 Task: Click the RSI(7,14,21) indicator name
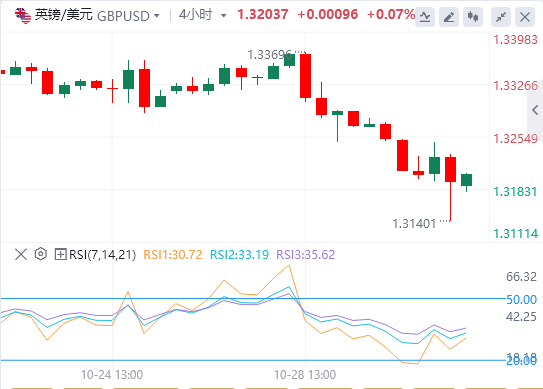[x=103, y=255]
